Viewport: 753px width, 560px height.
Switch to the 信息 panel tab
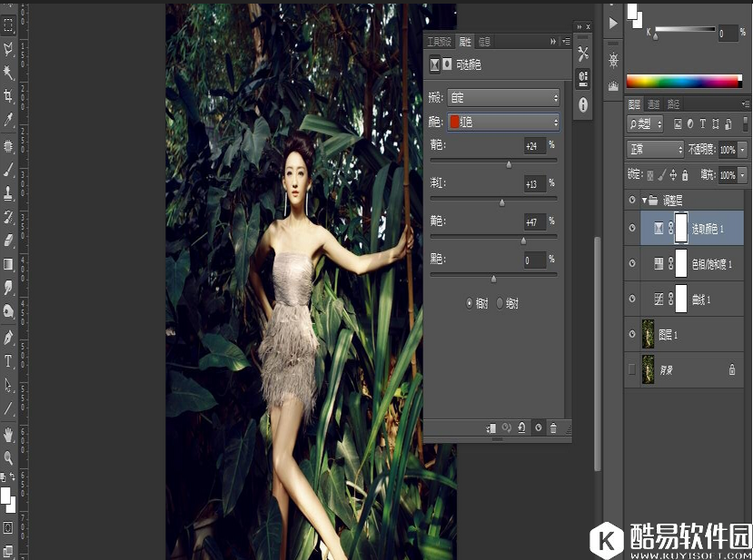(x=482, y=41)
